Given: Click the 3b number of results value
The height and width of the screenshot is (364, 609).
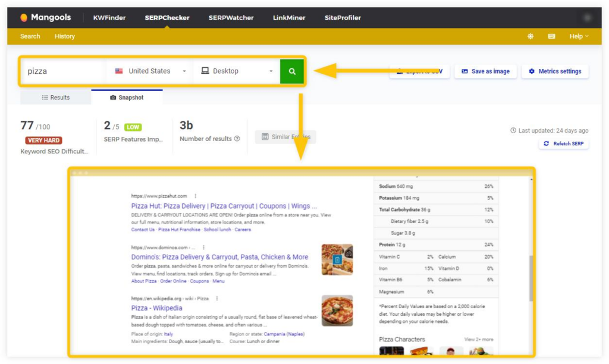Looking at the screenshot, I should pyautogui.click(x=186, y=125).
